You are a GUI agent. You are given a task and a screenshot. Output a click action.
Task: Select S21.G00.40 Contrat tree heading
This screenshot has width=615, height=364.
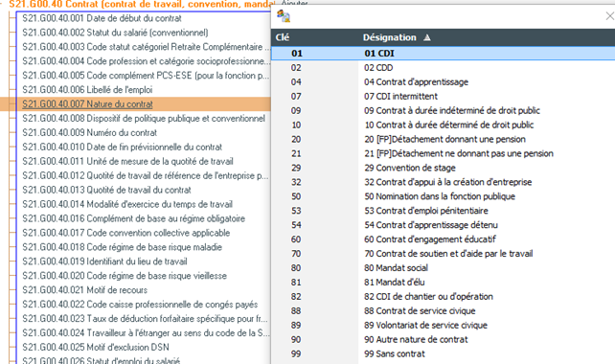click(142, 4)
